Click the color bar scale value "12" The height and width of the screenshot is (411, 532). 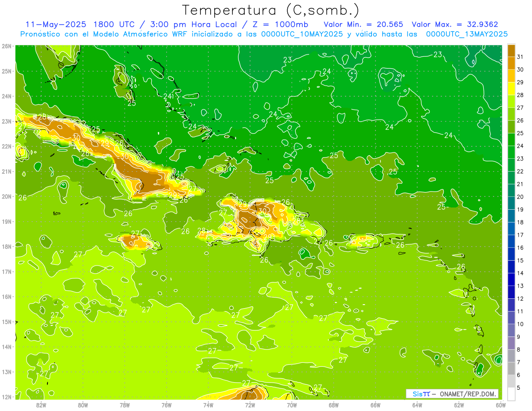[x=520, y=298]
